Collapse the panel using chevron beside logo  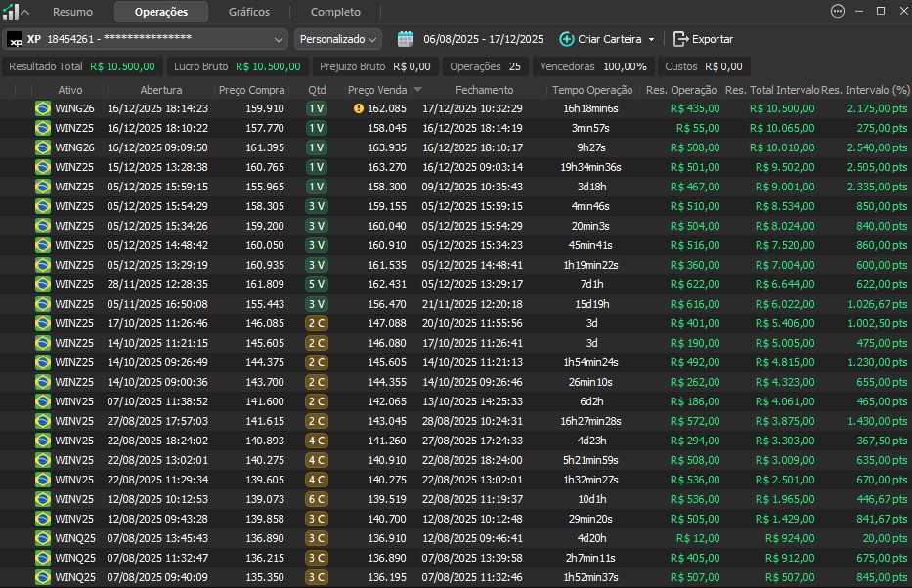(x=26, y=12)
